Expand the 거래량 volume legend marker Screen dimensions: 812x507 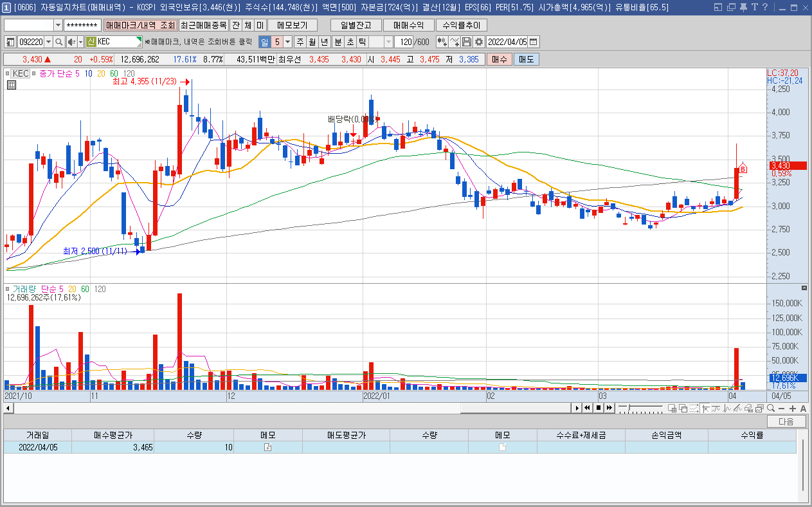(x=9, y=289)
